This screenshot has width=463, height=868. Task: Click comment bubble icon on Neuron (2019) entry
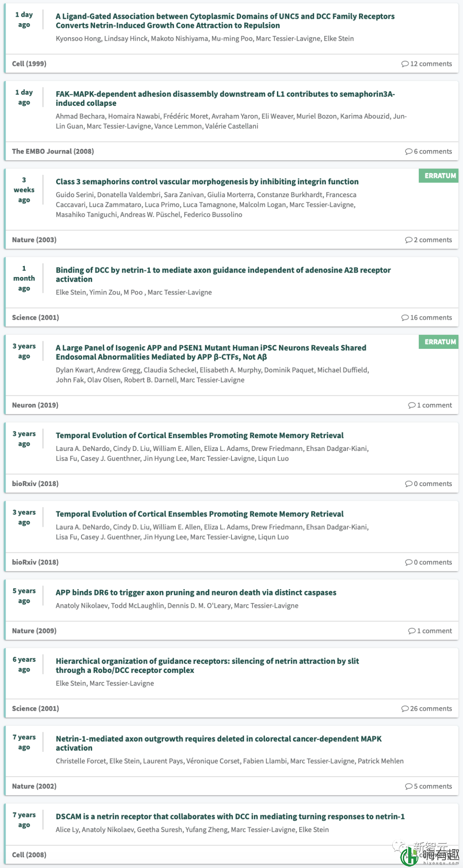pos(412,405)
